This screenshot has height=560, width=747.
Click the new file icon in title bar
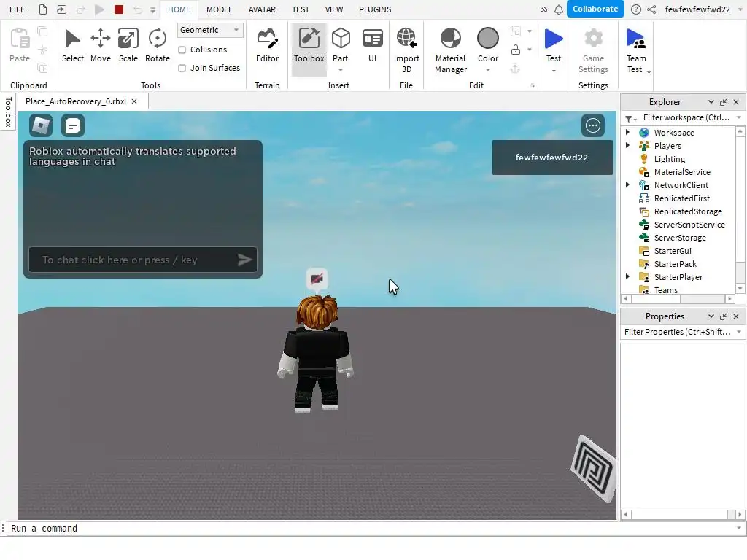click(43, 9)
